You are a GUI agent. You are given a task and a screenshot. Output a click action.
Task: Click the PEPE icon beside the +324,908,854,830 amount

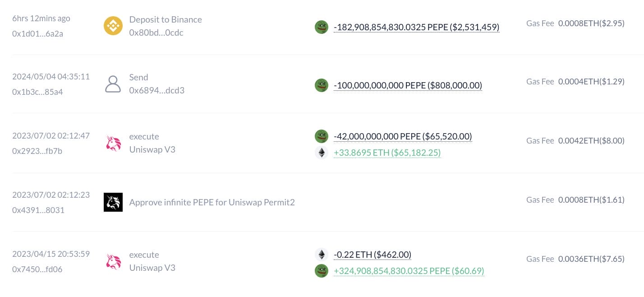[x=321, y=271]
